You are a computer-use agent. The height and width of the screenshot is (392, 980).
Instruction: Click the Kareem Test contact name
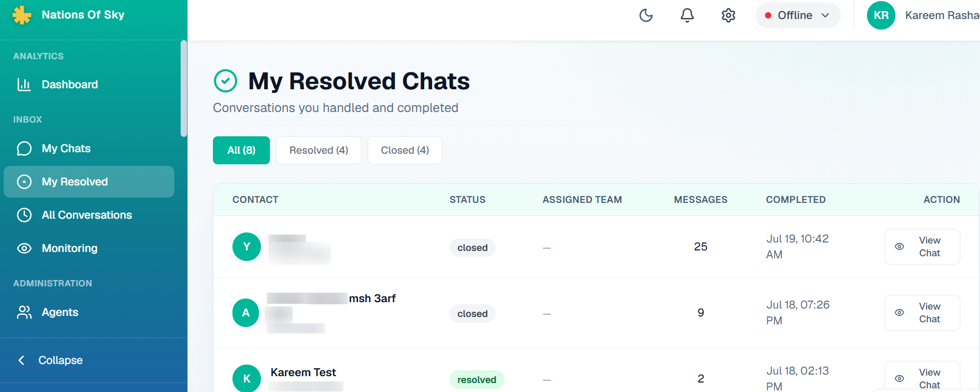[303, 372]
